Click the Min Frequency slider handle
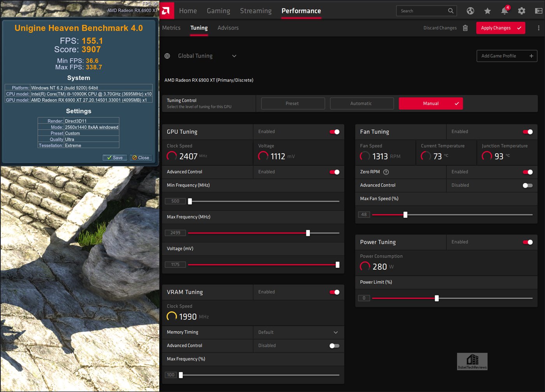Screen dimensions: 545x392 tap(190, 201)
